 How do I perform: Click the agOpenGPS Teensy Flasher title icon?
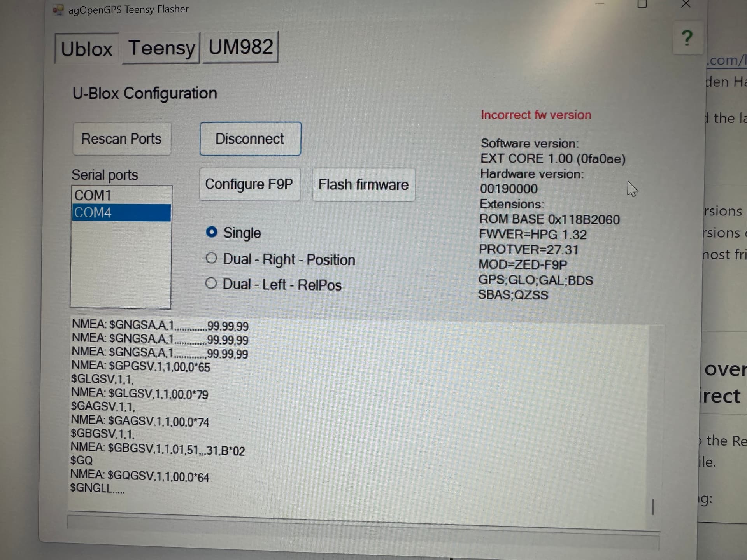click(58, 9)
